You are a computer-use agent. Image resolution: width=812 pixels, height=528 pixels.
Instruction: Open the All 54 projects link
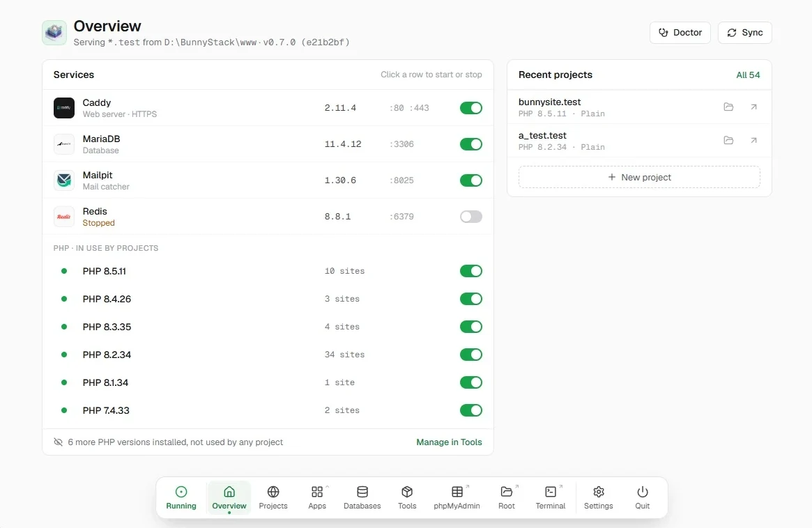[748, 75]
